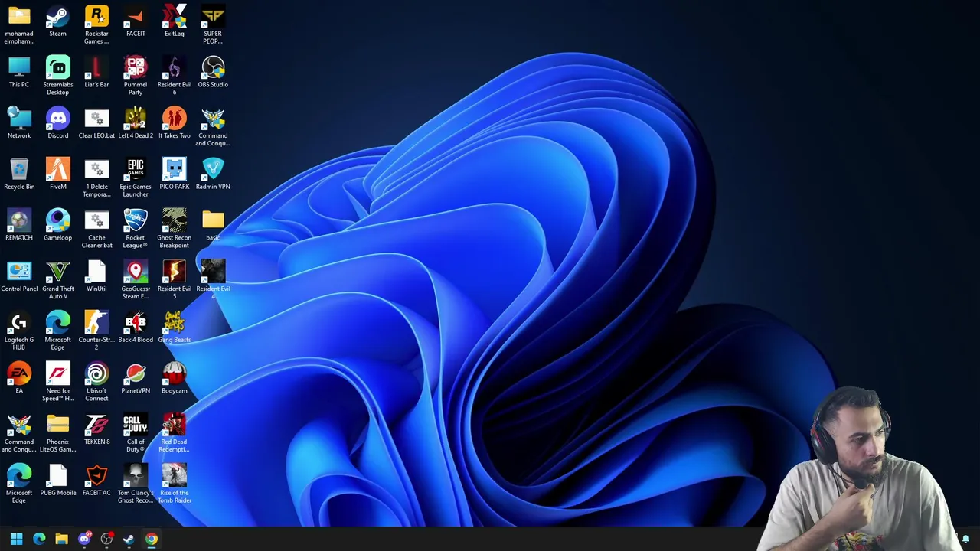Select the 1 Delete Tempora... batch file
Screen dimensions: 980x551
(x=96, y=177)
